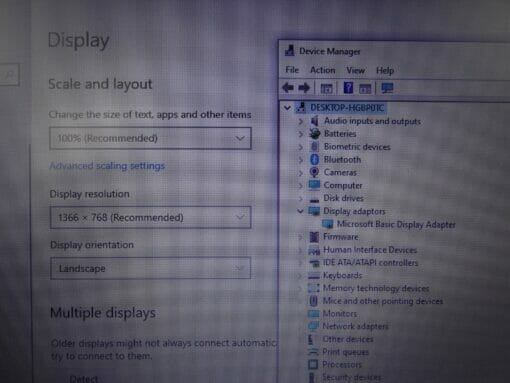Image resolution: width=510 pixels, height=383 pixels.
Task: Select the Other devices label
Action: [x=348, y=339]
